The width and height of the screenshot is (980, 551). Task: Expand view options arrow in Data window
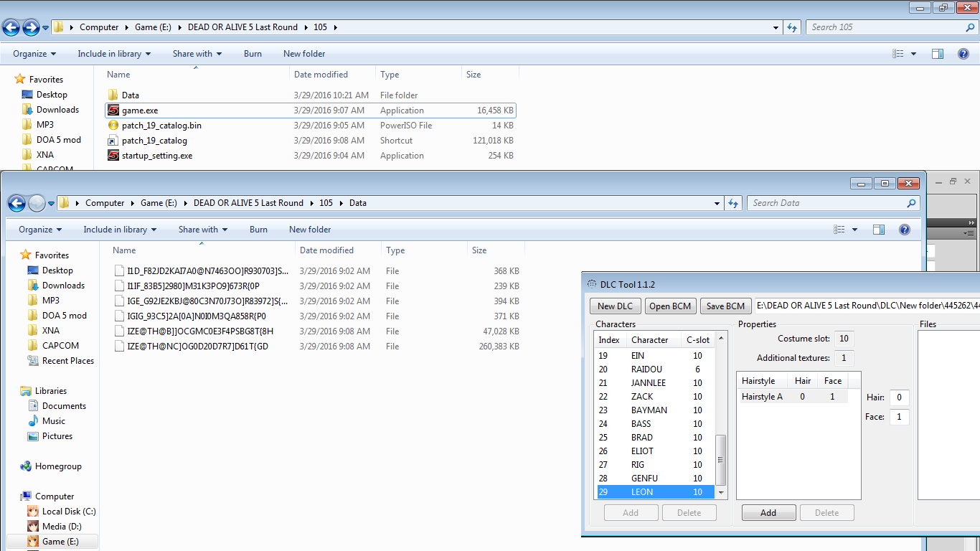click(x=854, y=230)
